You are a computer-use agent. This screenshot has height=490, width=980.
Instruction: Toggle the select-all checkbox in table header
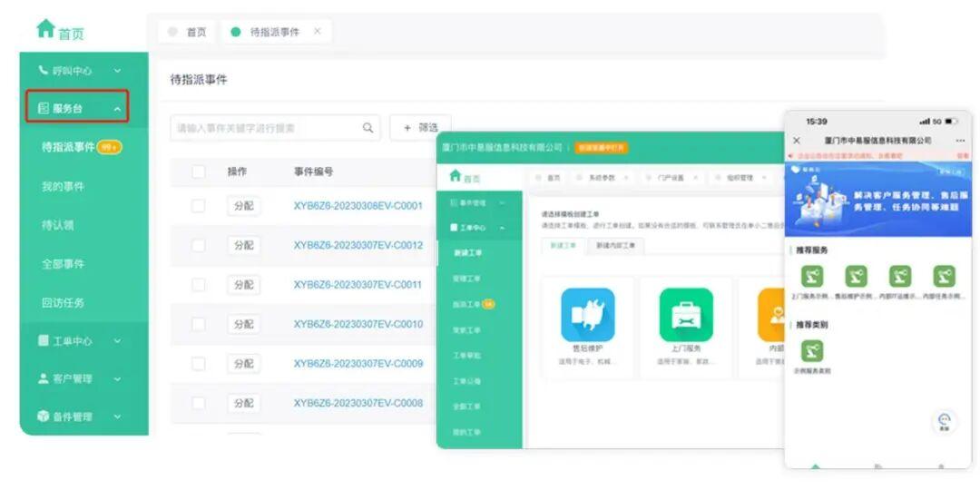[198, 171]
